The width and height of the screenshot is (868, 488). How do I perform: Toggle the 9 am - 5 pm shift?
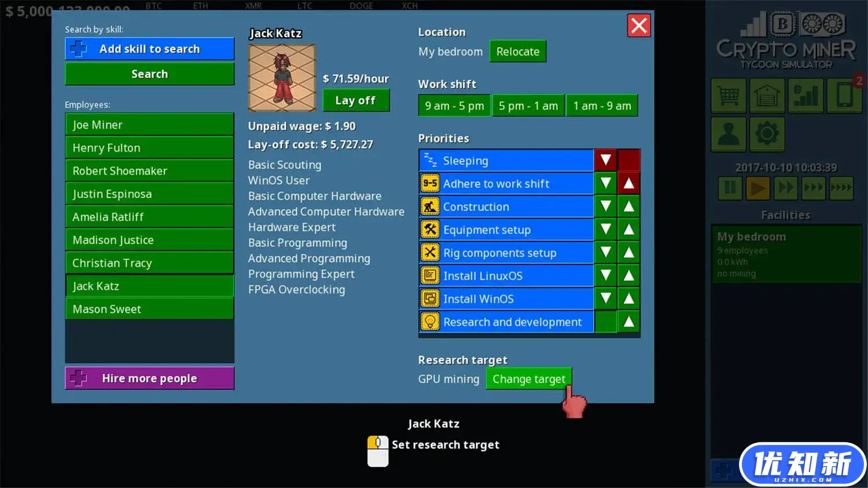tap(454, 106)
